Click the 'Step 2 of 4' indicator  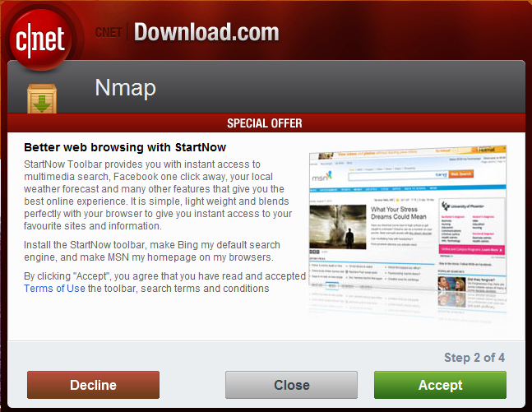[474, 358]
